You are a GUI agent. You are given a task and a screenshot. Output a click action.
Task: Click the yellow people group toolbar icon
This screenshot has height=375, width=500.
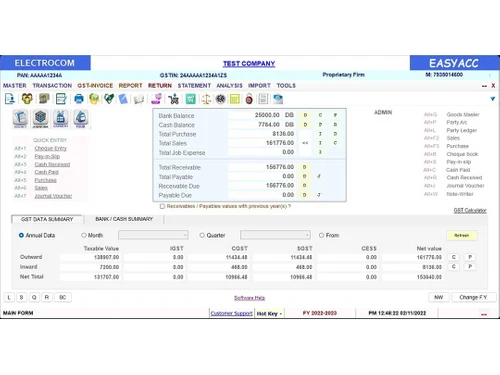click(x=27, y=99)
